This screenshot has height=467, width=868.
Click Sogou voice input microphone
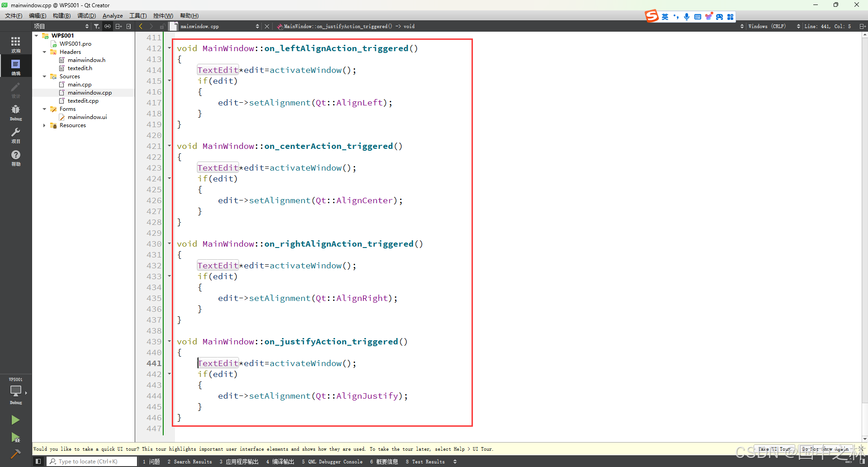[x=687, y=17]
